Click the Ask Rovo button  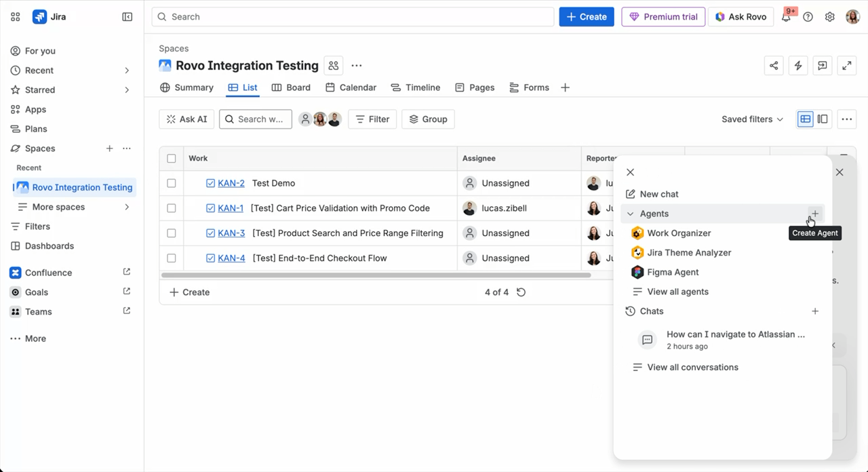point(741,17)
